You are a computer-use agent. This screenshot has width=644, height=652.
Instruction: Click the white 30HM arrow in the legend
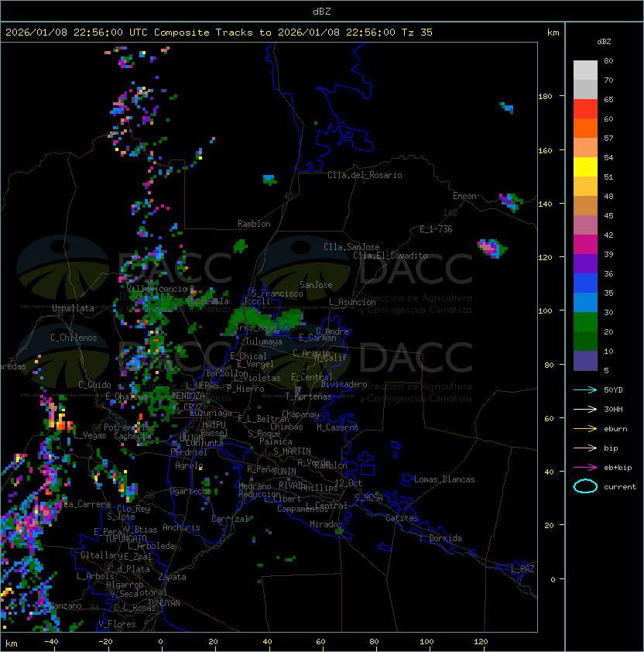coord(585,409)
